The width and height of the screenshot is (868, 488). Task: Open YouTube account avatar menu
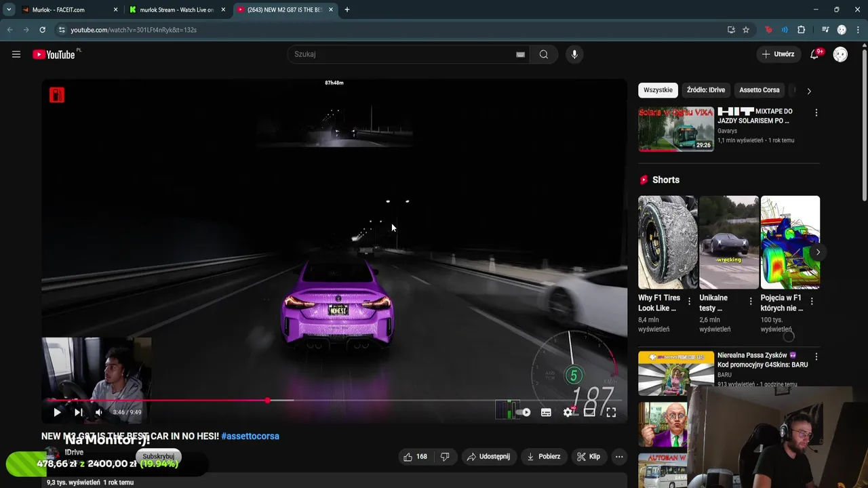tap(840, 54)
